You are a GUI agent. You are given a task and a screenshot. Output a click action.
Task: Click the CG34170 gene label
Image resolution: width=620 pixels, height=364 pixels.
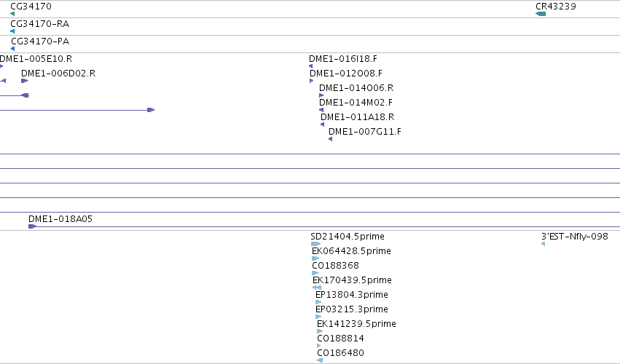point(31,7)
